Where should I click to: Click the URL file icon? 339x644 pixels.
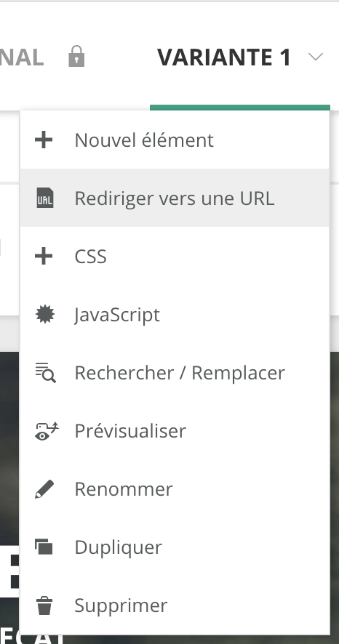(x=45, y=198)
